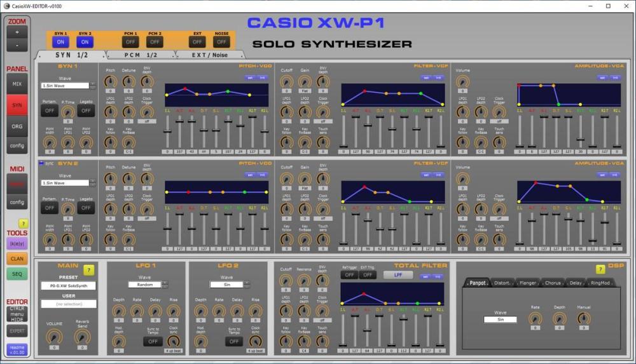Click the DSP Panpot Rate knob

click(x=535, y=319)
